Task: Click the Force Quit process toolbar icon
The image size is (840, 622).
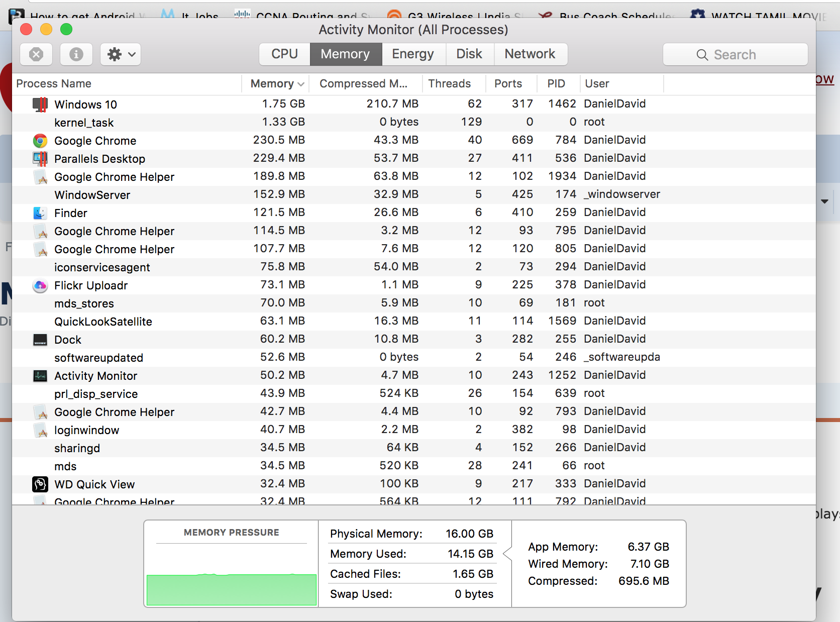Action: (x=36, y=54)
